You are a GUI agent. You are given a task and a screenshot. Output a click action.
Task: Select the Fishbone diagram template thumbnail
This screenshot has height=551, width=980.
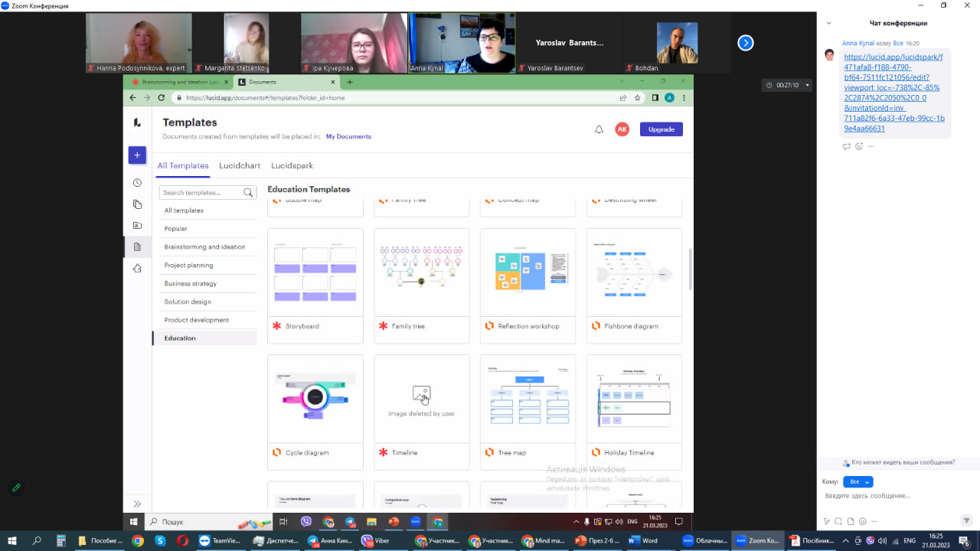click(x=634, y=273)
